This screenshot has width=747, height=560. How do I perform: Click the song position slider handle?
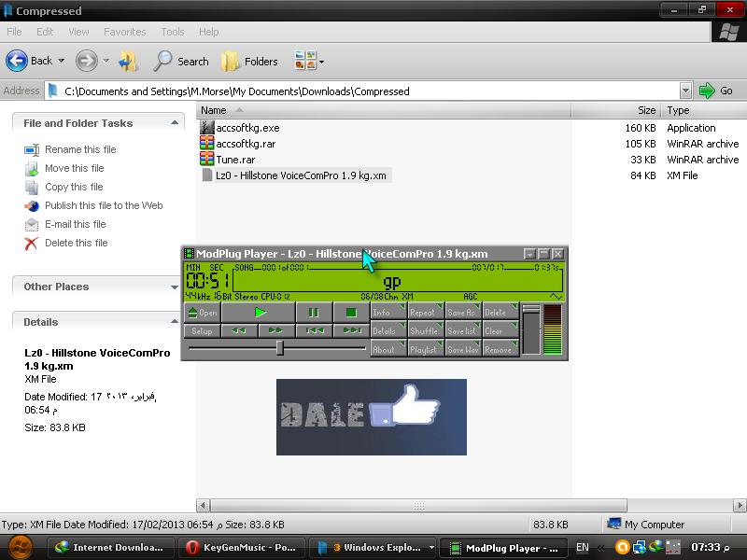pyautogui.click(x=280, y=348)
